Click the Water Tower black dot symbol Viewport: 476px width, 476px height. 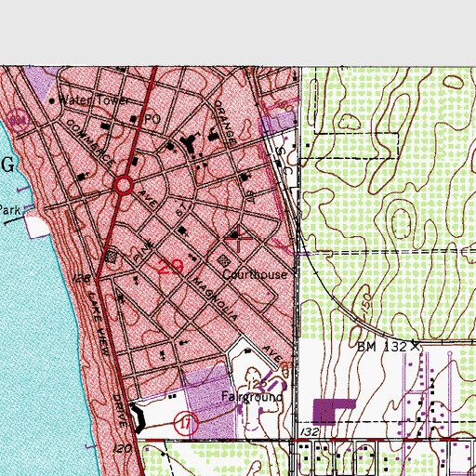point(52,101)
